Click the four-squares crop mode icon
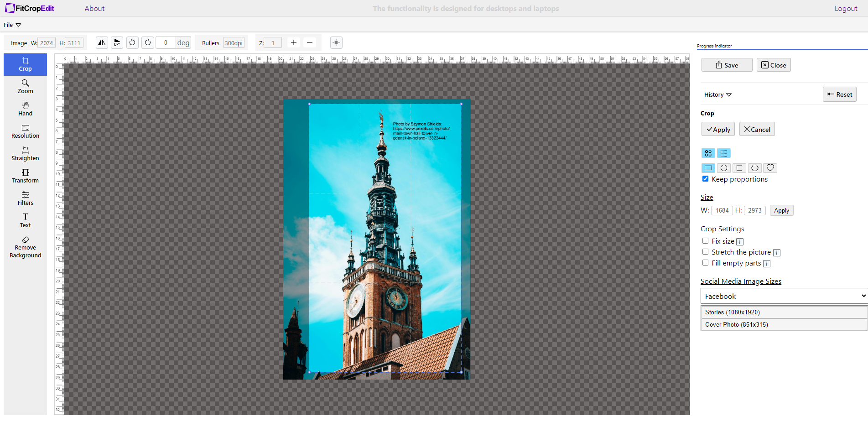 708,153
